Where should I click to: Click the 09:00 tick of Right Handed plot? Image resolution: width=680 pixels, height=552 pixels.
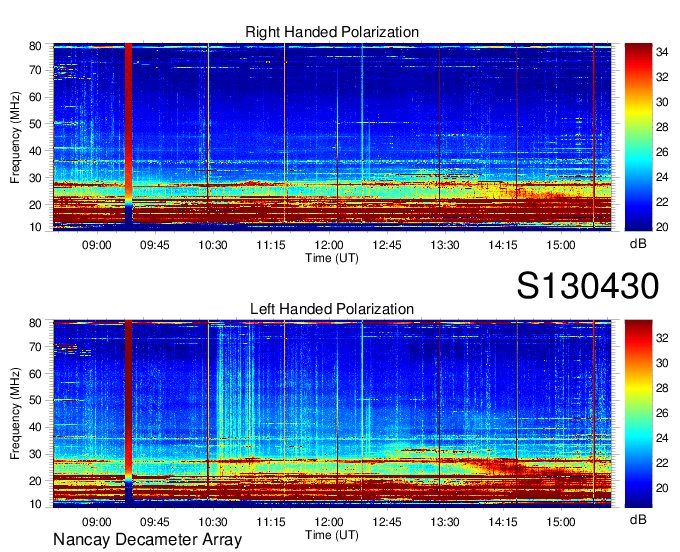[x=97, y=245]
